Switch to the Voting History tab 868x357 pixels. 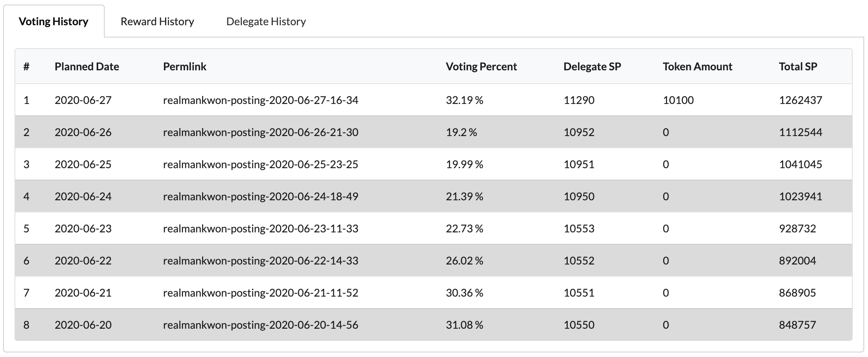pos(53,21)
